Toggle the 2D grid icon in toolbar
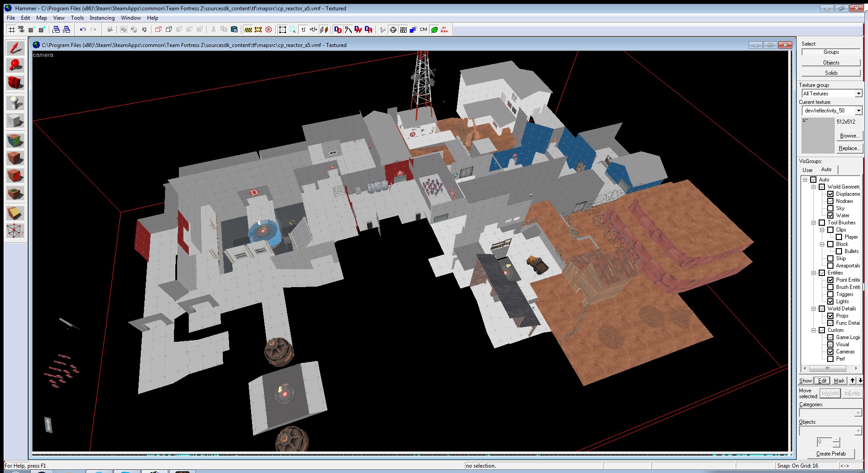 [11, 30]
